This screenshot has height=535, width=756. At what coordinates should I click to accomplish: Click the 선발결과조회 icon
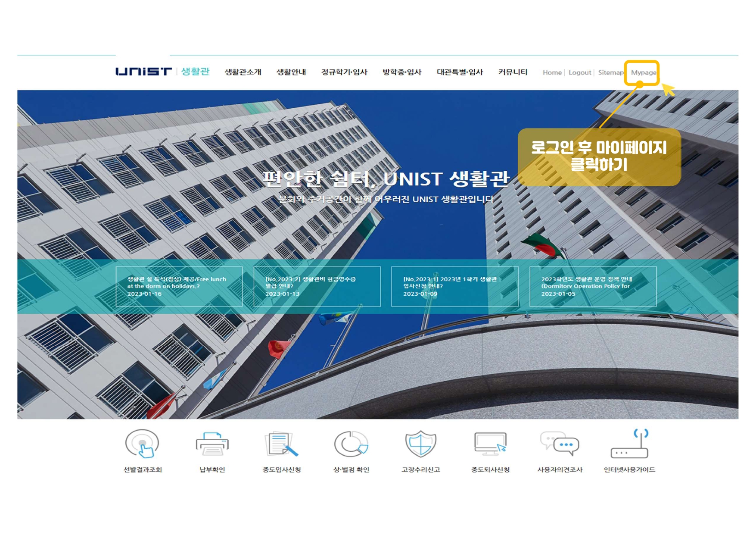point(142,444)
